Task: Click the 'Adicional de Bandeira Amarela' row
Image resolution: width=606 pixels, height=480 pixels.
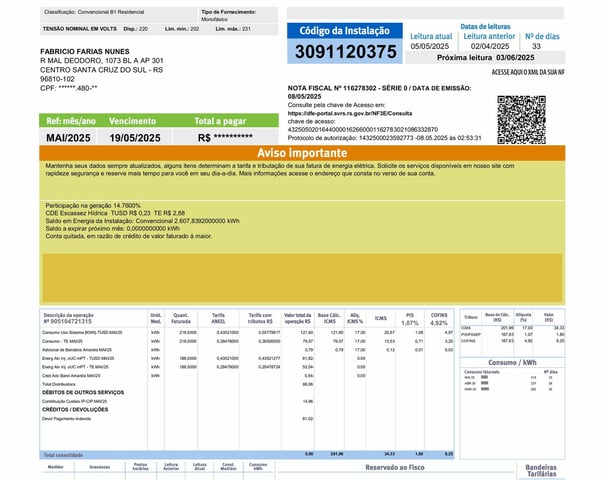Action: pos(247,350)
